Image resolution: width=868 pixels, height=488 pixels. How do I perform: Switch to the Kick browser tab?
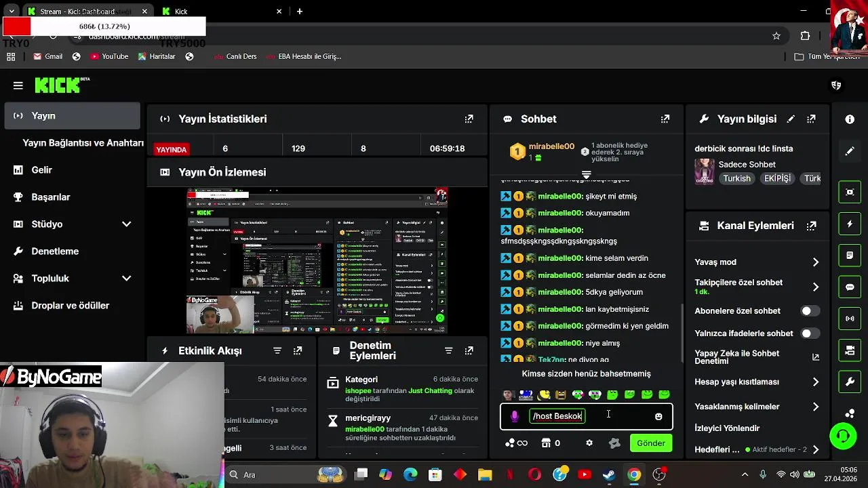(220, 12)
